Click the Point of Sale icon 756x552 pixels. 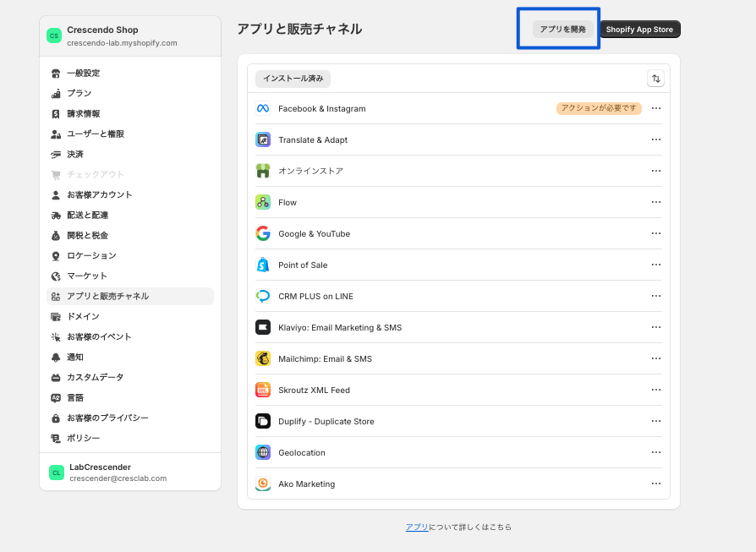(x=263, y=265)
